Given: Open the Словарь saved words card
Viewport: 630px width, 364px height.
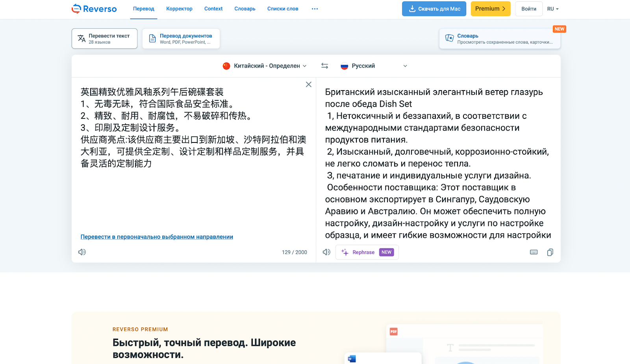Looking at the screenshot, I should 499,39.
